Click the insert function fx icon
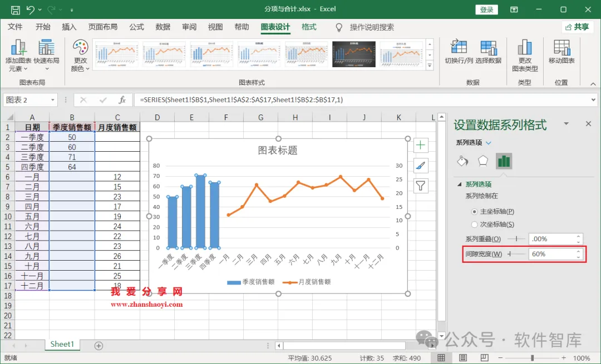 pyautogui.click(x=122, y=100)
